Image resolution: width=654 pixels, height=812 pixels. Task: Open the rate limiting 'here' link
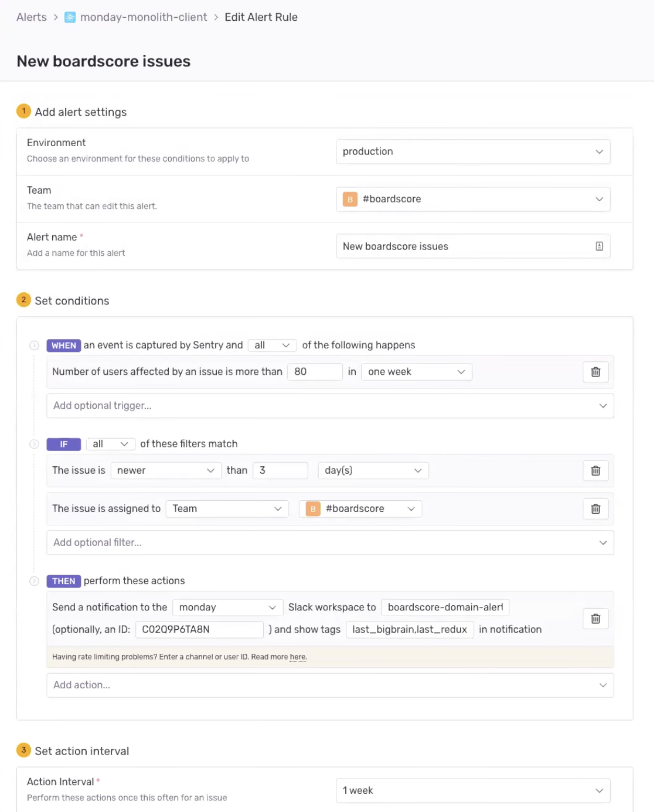(298, 657)
